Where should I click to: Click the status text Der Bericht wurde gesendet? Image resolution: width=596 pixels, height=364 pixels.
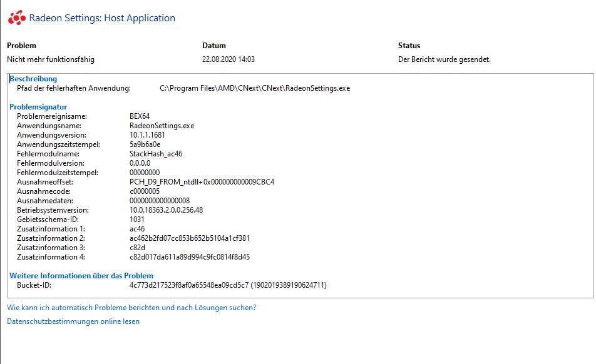444,59
